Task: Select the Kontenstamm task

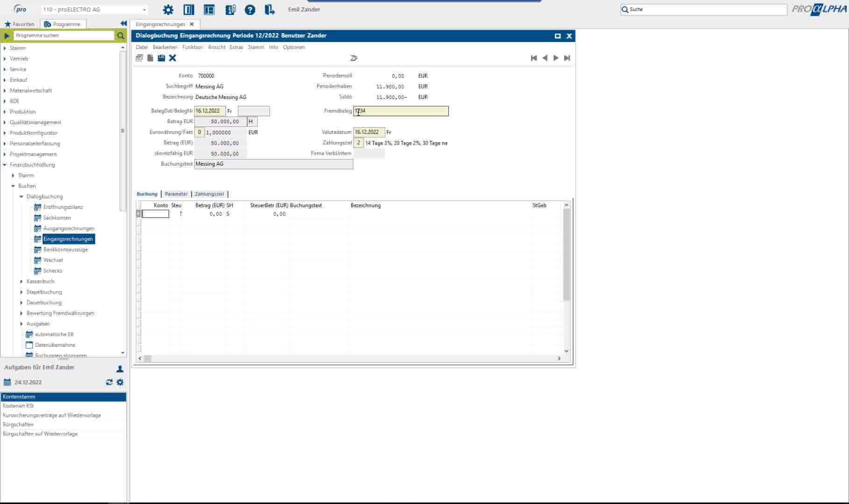Action: tap(64, 397)
